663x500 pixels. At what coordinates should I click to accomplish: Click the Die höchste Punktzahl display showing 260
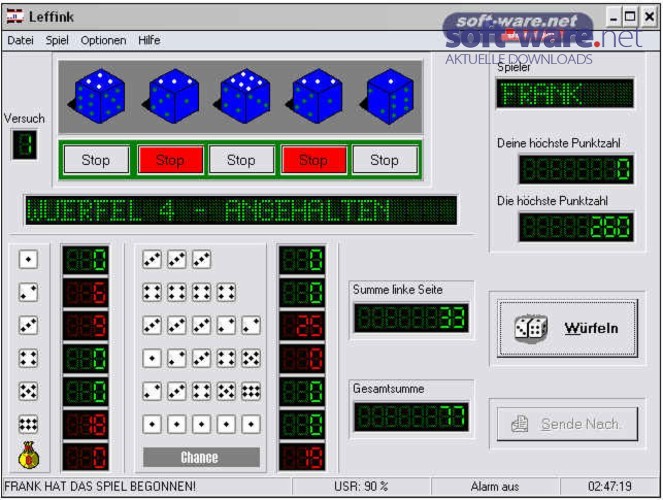(x=576, y=227)
